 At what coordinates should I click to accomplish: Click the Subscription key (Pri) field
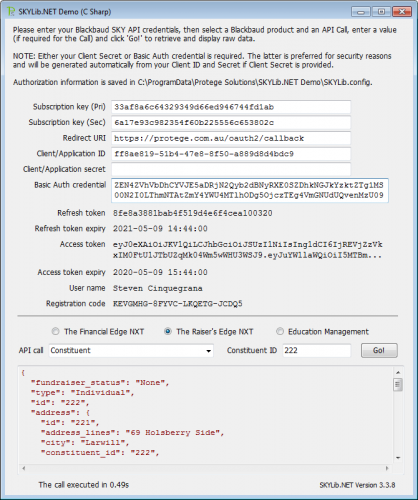pyautogui.click(x=231, y=107)
